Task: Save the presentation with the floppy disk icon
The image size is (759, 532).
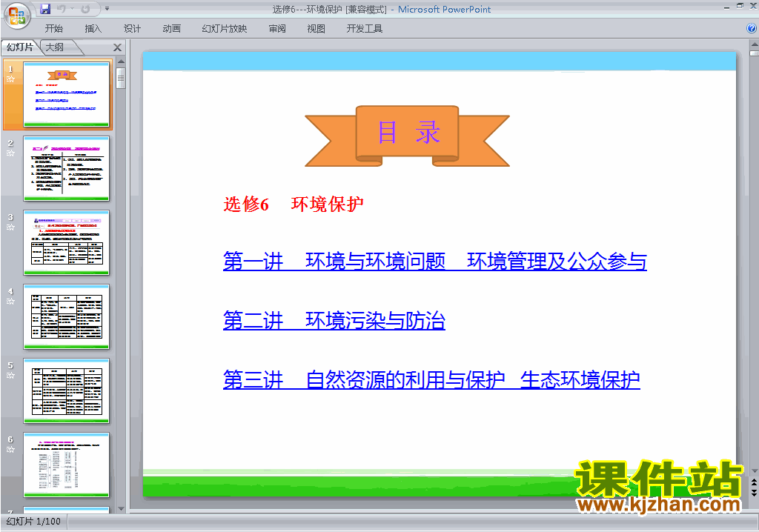Action: 45,9
